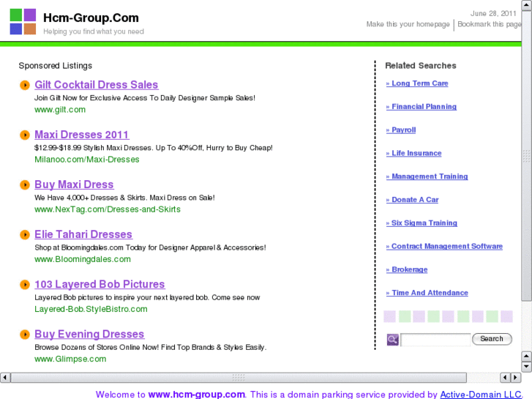Click the first purple swatch above the search box
Screen dimensions: 532x399
tap(389, 316)
